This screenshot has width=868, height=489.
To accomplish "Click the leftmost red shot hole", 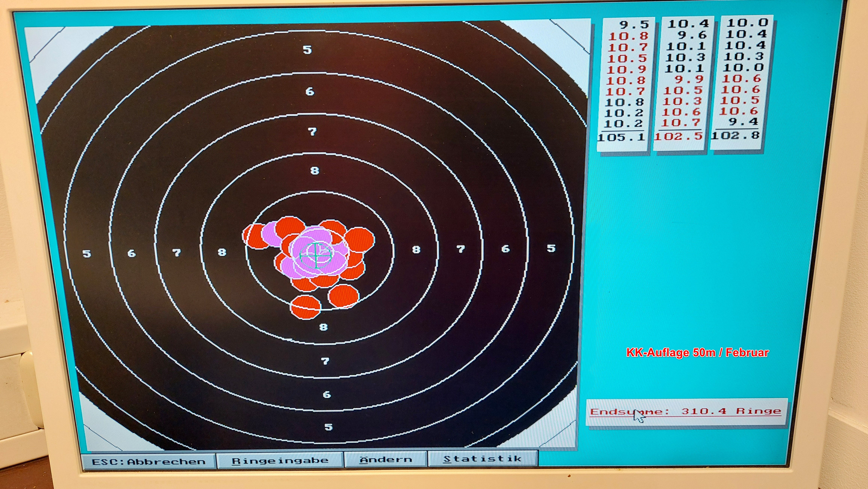I will (x=253, y=237).
